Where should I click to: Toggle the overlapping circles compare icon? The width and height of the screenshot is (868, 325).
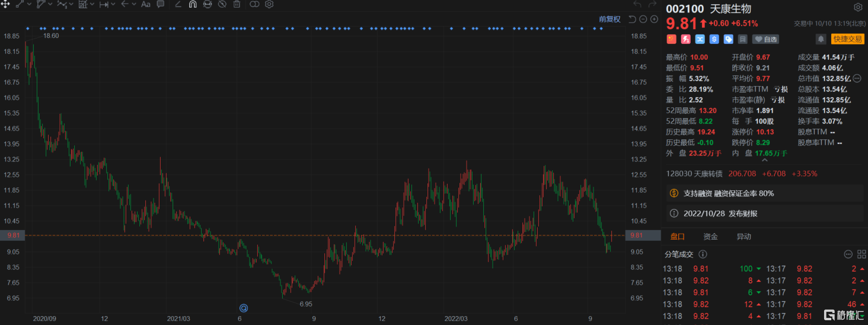click(254, 4)
